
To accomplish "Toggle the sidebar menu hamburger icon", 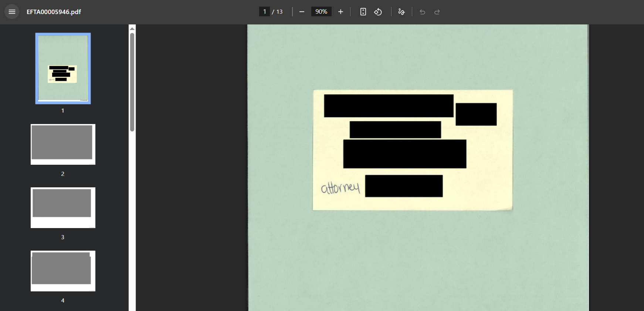I will coord(12,12).
